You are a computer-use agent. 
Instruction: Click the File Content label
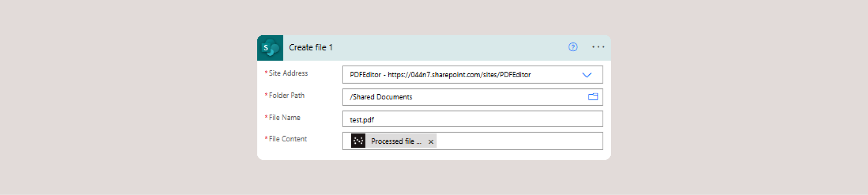(x=288, y=139)
